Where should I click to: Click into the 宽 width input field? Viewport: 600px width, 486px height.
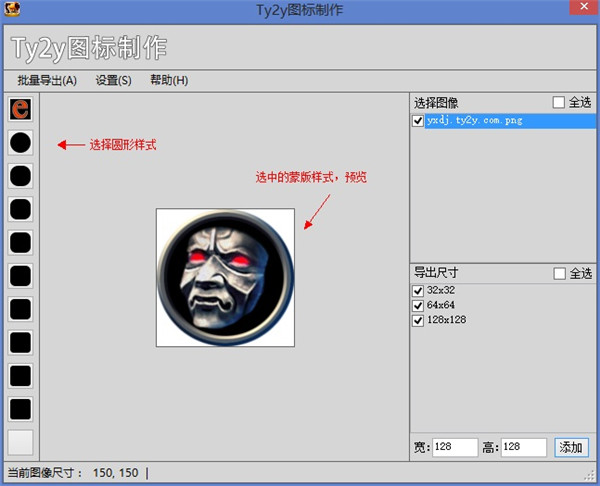455,447
